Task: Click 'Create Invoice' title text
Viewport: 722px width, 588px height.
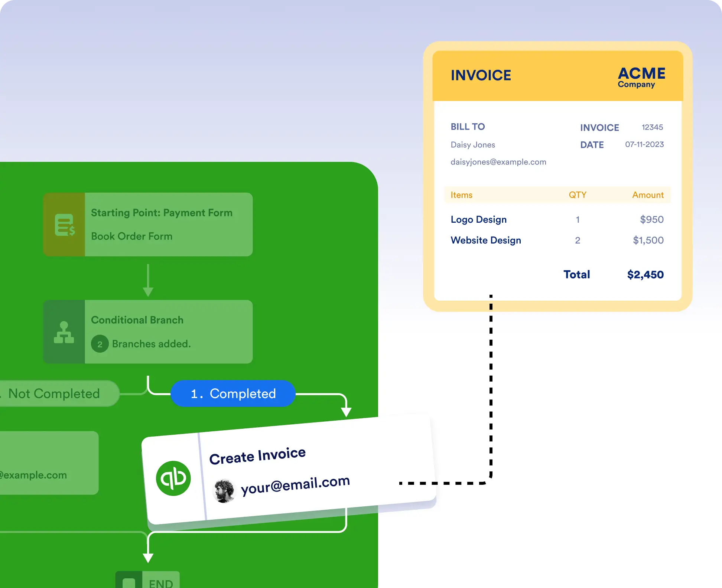Action: click(x=257, y=456)
